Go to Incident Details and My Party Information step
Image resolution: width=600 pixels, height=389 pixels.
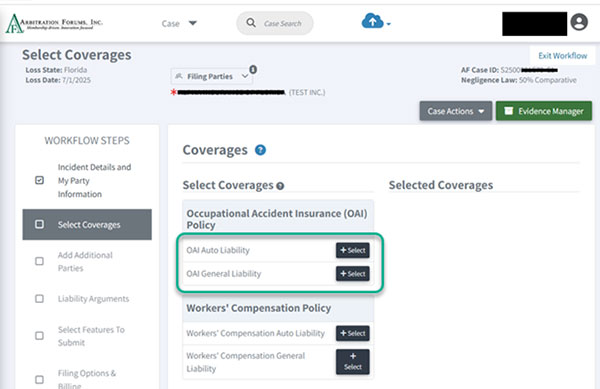[94, 181]
